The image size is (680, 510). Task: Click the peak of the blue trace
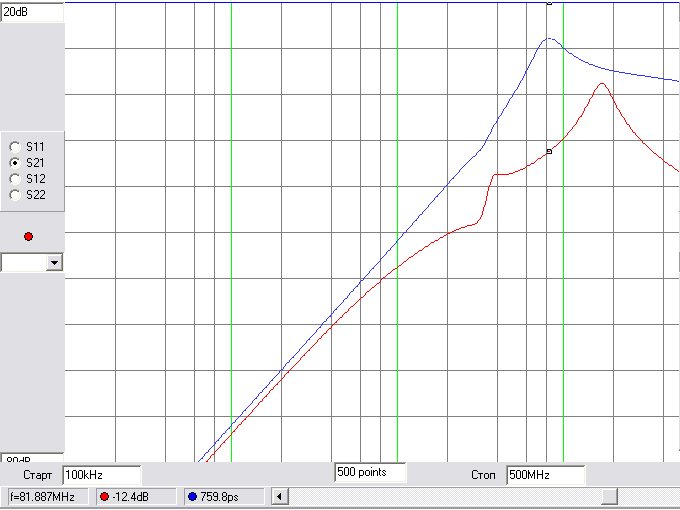(x=548, y=39)
